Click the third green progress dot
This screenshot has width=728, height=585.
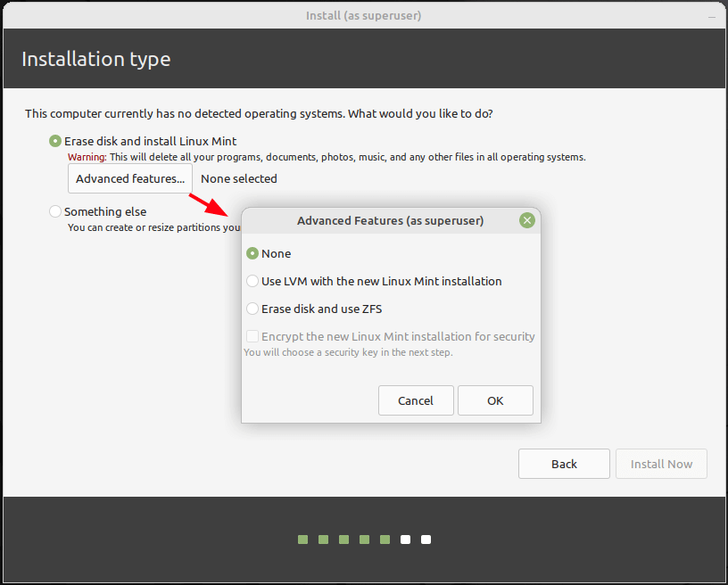click(344, 540)
